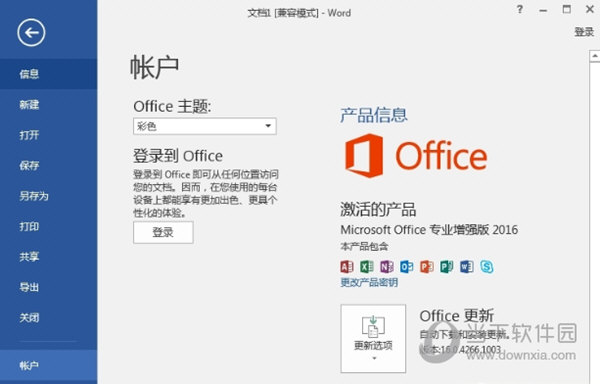
Task: Click the back arrow circle icon
Action: click(31, 33)
